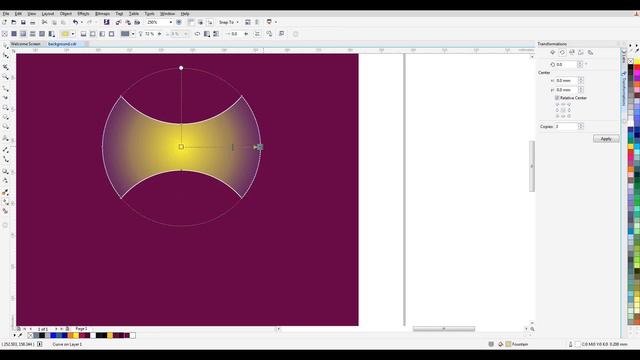The height and width of the screenshot is (360, 640).
Task: Click the rotation angle input field
Action: [566, 64]
